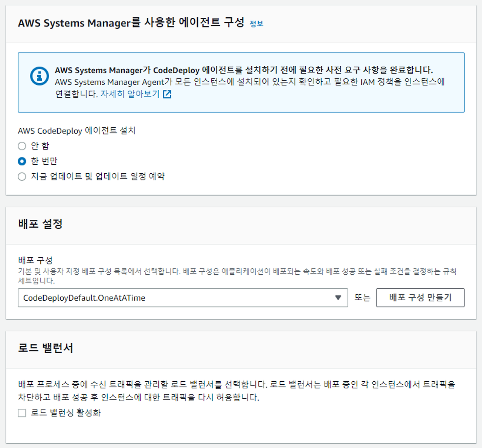
Task: Click the circular info icon in the blue alert box
Action: [39, 75]
